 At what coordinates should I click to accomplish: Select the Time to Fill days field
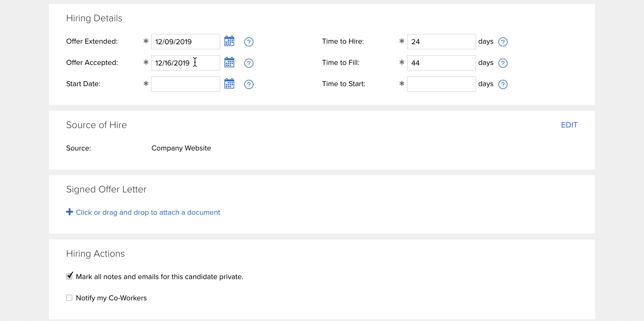[442, 63]
